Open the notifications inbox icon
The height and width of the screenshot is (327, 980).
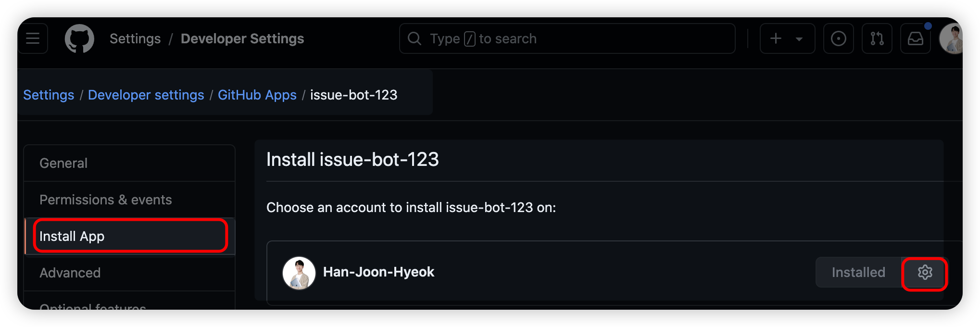[x=915, y=38]
